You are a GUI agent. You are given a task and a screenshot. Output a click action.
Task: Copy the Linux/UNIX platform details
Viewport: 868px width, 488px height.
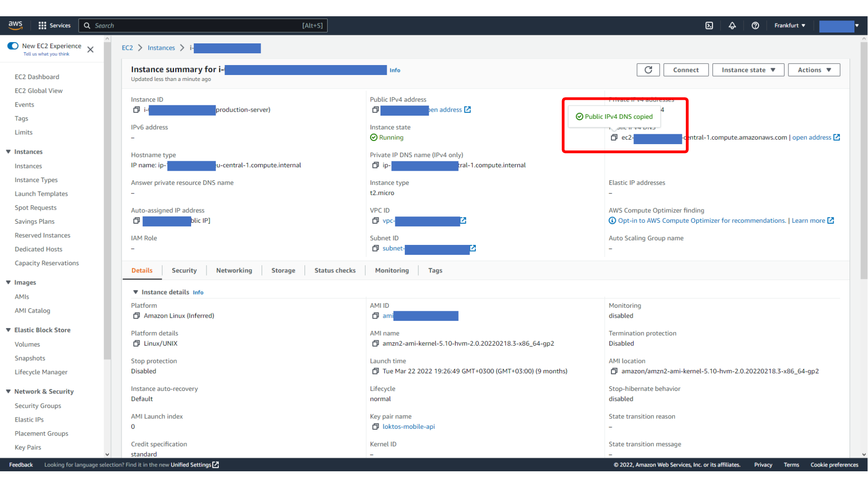[136, 343]
